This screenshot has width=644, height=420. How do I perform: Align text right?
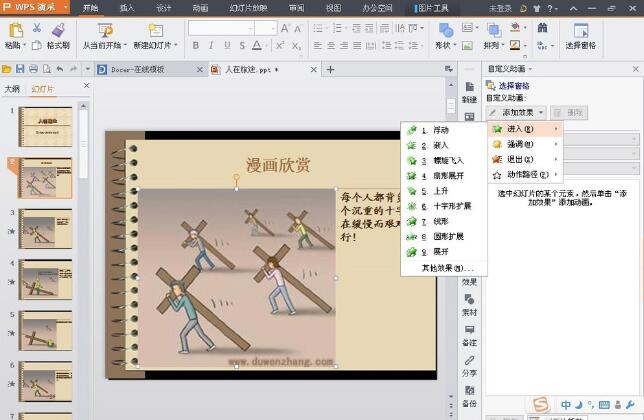pyautogui.click(x=344, y=46)
